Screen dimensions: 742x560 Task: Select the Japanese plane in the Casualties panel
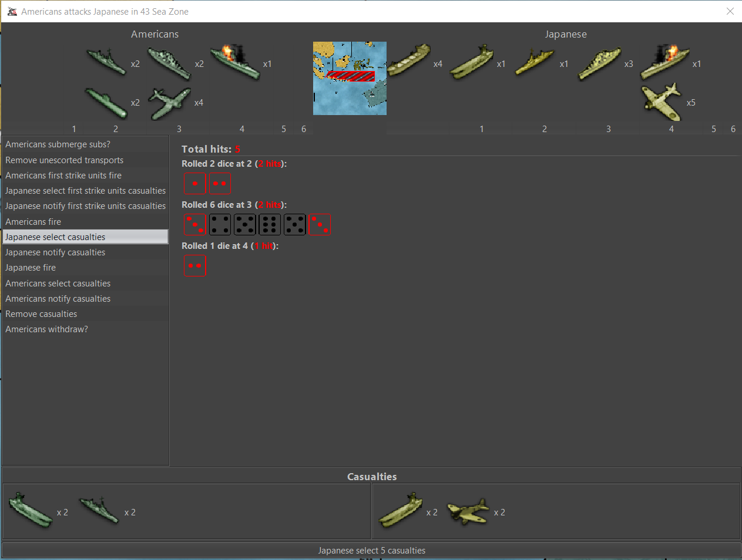(468, 511)
